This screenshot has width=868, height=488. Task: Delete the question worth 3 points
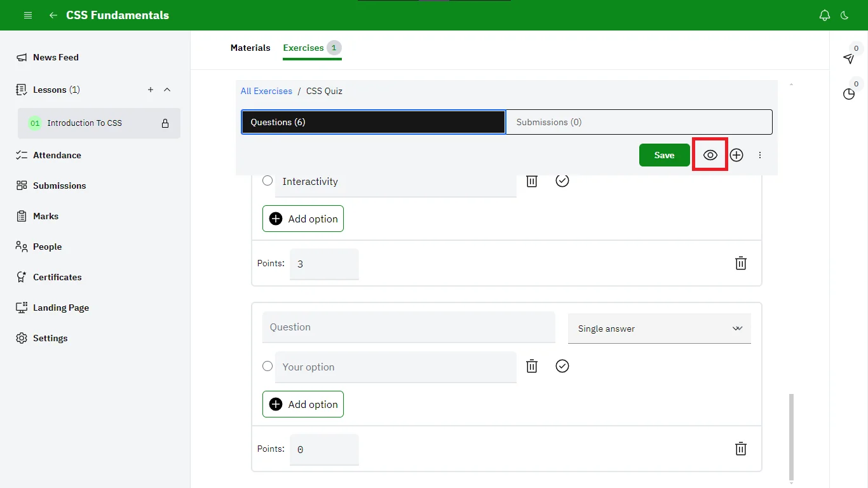coord(740,263)
